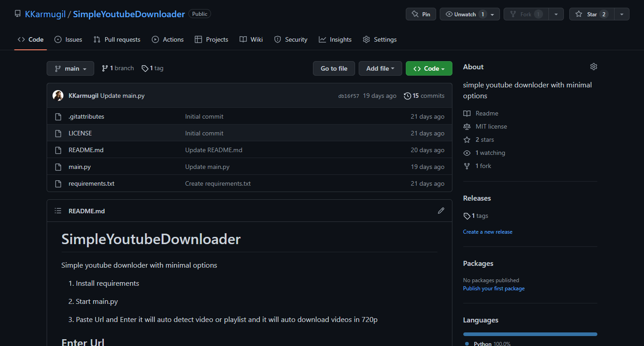The width and height of the screenshot is (644, 346).
Task: Pin this repository with the Pin button
Action: click(421, 14)
